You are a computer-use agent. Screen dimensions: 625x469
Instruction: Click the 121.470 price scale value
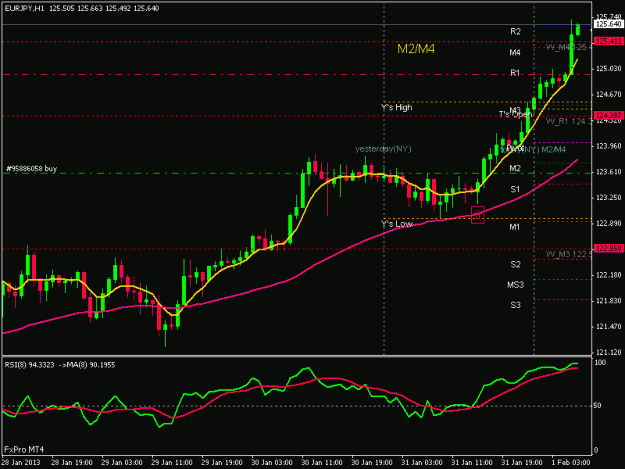609,327
